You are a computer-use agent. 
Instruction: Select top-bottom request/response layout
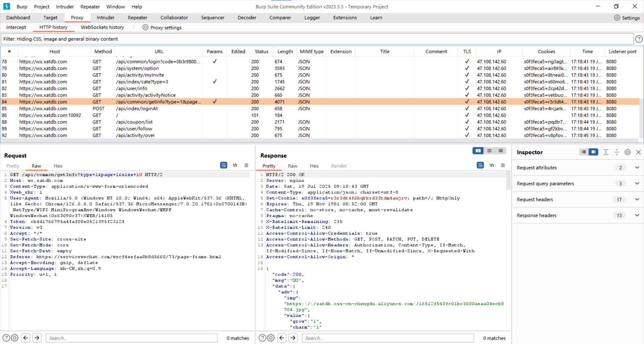coord(489,151)
